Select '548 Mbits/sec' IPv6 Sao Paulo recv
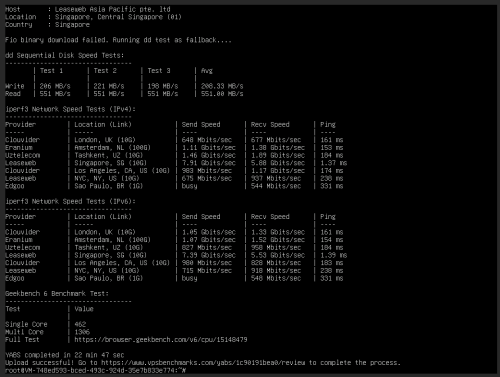The height and width of the screenshot is (377, 500). pyautogui.click(x=276, y=278)
